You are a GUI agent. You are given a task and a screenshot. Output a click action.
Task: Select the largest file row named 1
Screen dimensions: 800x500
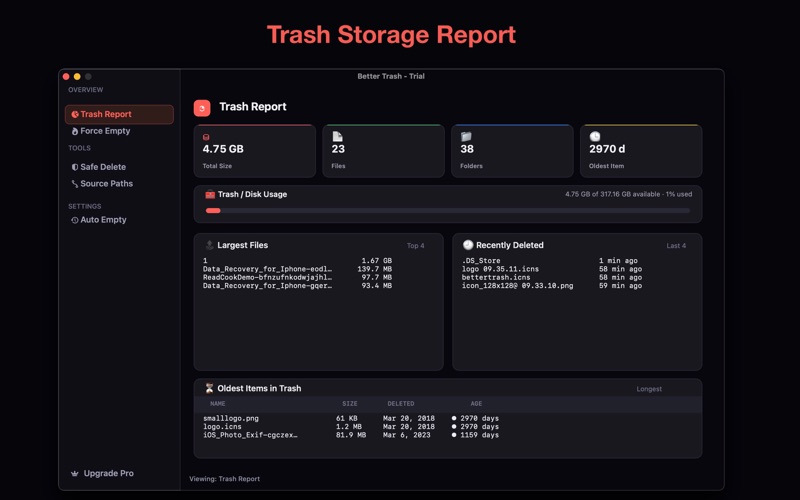coord(297,261)
